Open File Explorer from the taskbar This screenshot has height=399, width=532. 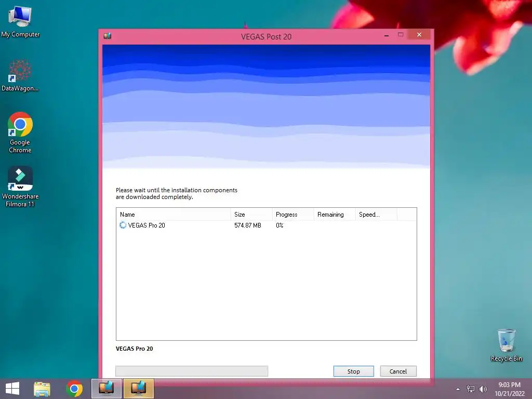pos(42,389)
